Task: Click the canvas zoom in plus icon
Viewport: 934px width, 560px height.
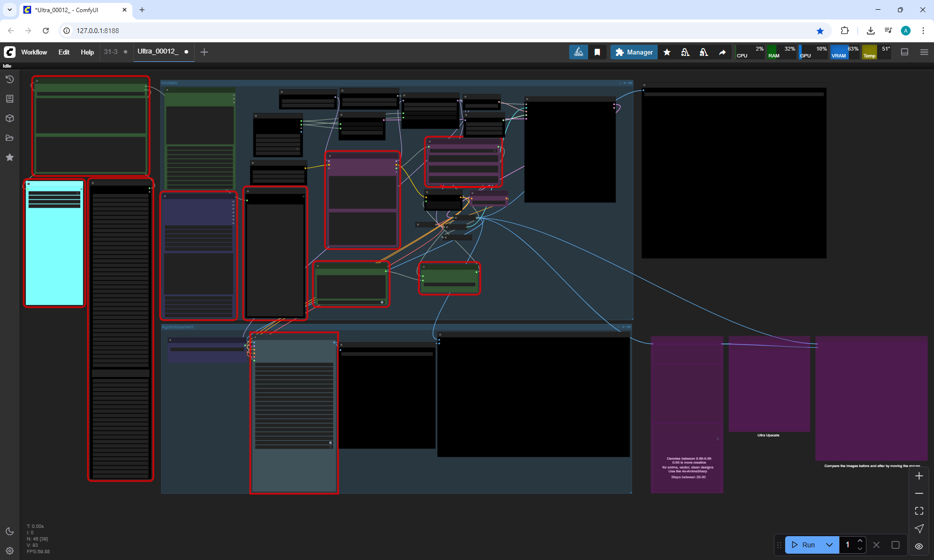Action: click(919, 476)
